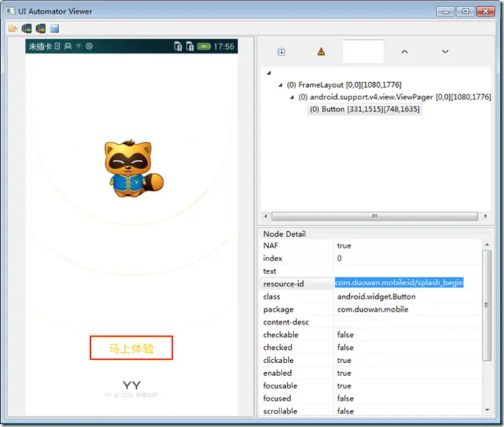
Task: Select the checked row false value
Action: [x=345, y=348]
